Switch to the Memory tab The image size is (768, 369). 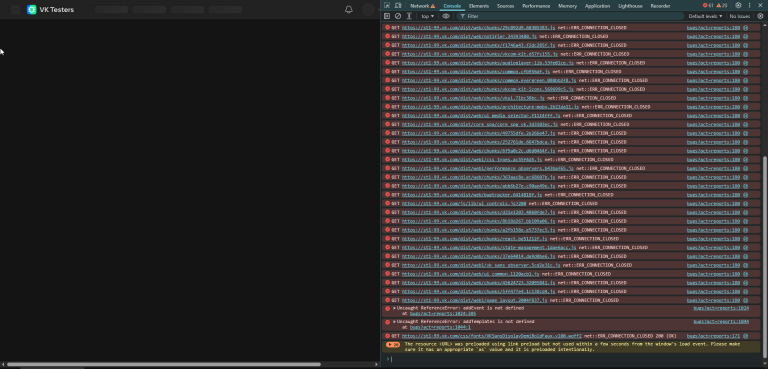click(567, 6)
